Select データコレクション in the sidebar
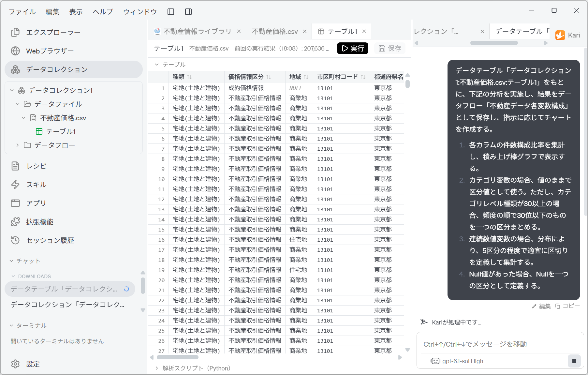588x375 pixels. (73, 69)
